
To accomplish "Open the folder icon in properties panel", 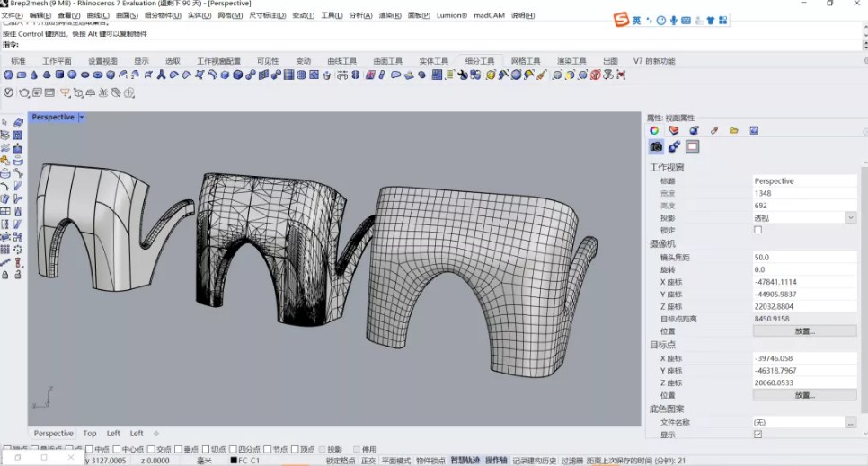I will coord(734,130).
